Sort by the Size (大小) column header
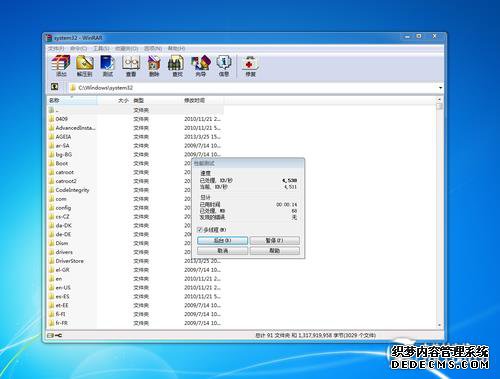Image resolution: width=500 pixels, height=379 pixels. [x=114, y=100]
